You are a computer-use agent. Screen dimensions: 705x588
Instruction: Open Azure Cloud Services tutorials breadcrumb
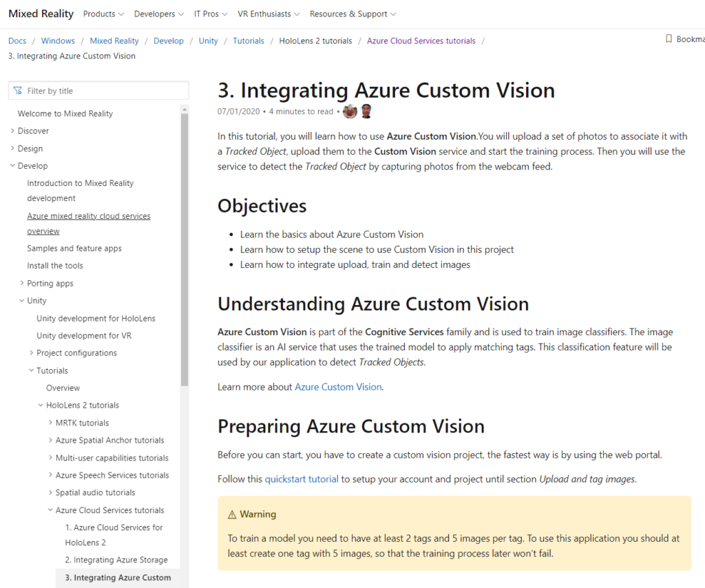click(421, 41)
